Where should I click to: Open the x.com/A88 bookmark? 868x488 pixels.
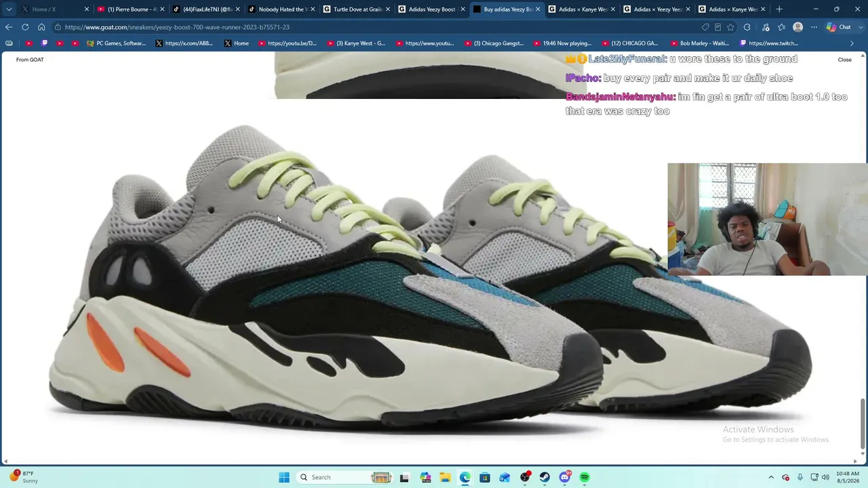pyautogui.click(x=184, y=43)
